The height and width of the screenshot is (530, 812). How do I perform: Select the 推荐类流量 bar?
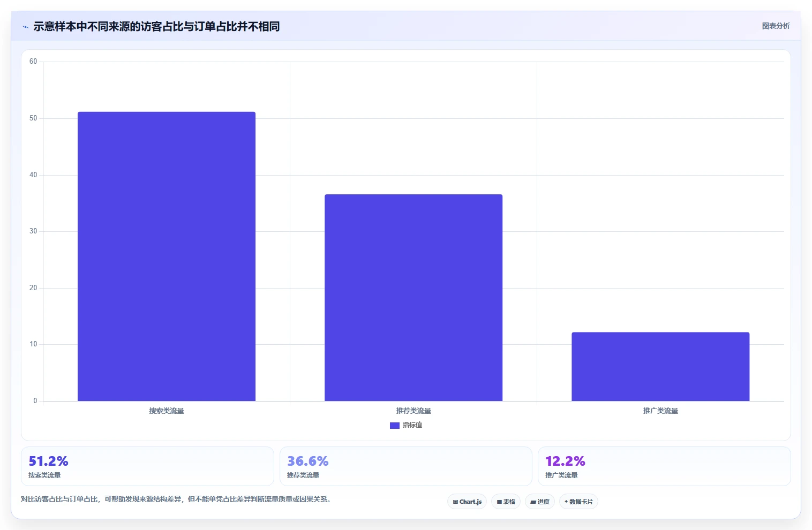(x=413, y=298)
